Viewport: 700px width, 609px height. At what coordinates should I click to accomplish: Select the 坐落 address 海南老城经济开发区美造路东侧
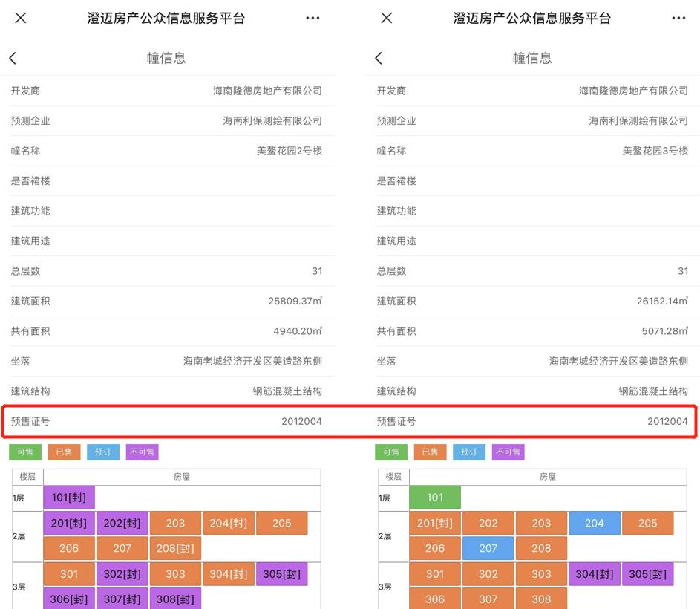click(174, 361)
